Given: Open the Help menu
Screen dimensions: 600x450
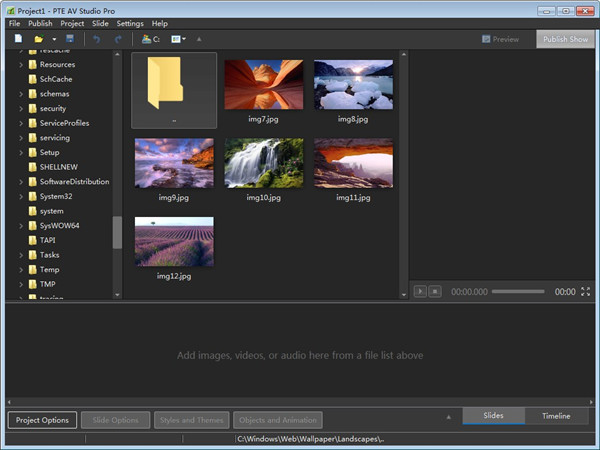Looking at the screenshot, I should pyautogui.click(x=160, y=24).
